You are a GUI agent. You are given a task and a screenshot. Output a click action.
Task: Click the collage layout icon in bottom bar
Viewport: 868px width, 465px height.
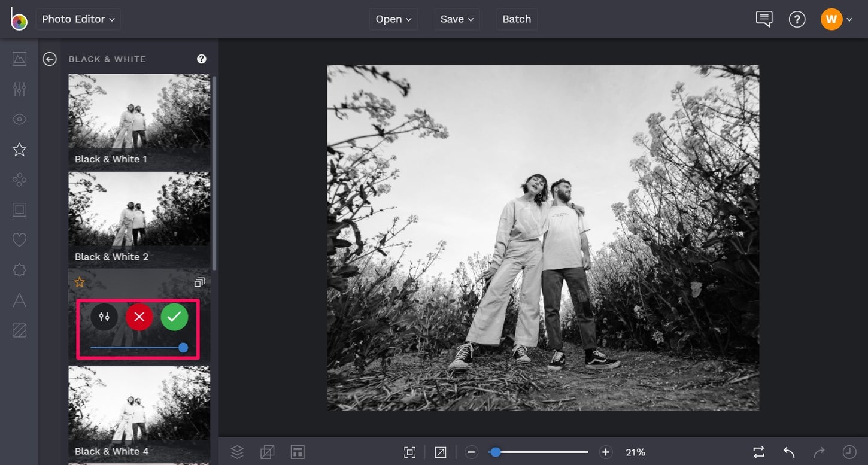(x=298, y=452)
